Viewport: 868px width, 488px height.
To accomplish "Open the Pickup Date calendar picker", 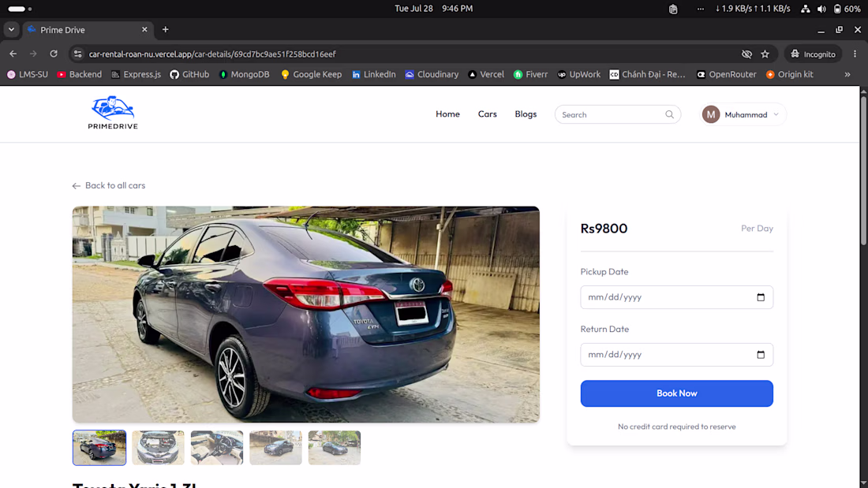I will (761, 297).
